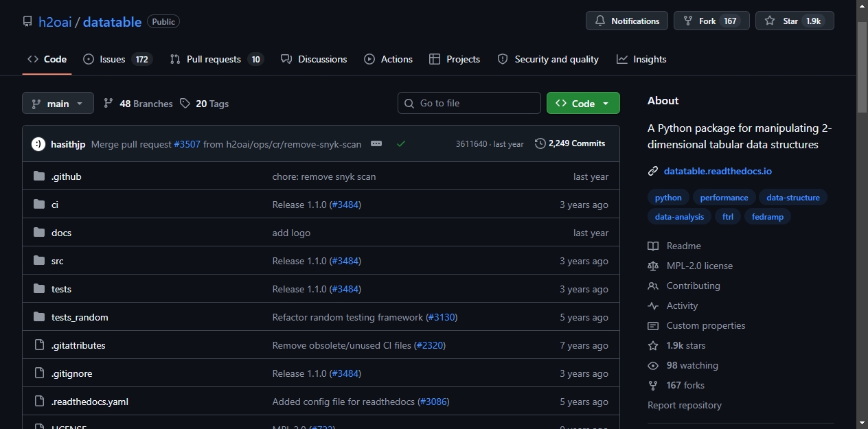Viewport: 868px width, 429px height.
Task: Open commit hash 3611640
Action: coord(471,144)
